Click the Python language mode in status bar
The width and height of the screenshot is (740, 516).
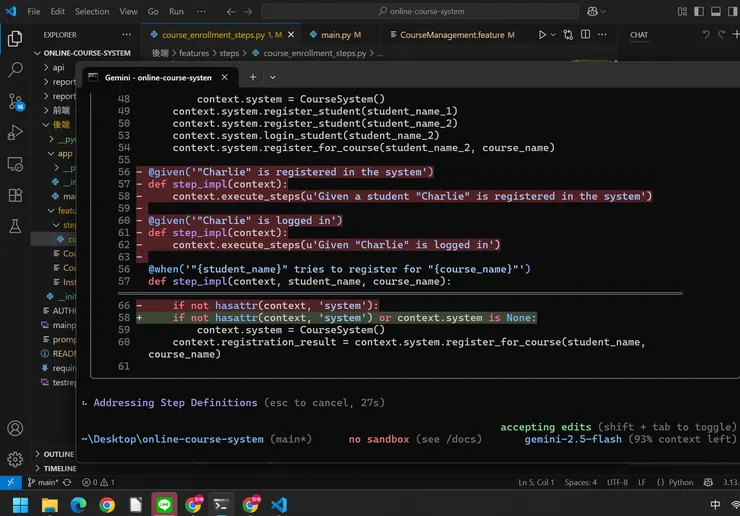[680, 482]
